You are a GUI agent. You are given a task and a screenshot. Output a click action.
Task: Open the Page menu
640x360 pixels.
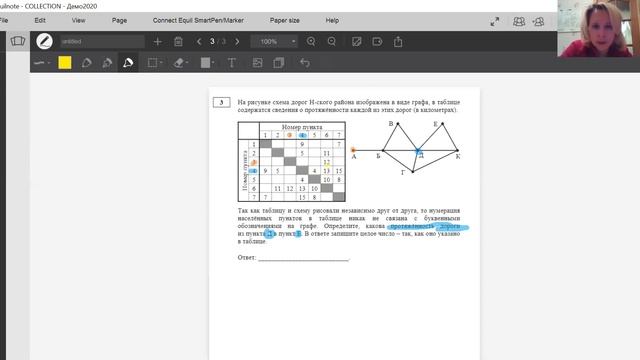pos(119,20)
